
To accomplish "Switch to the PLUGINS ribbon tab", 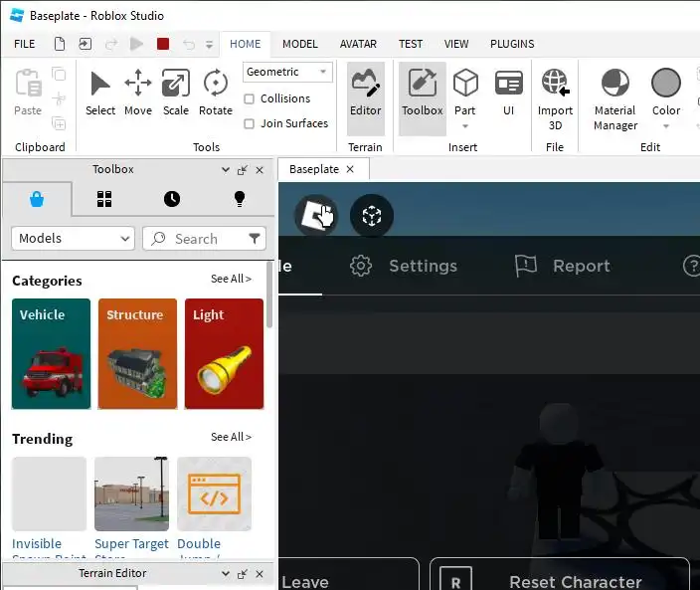I will [x=512, y=44].
